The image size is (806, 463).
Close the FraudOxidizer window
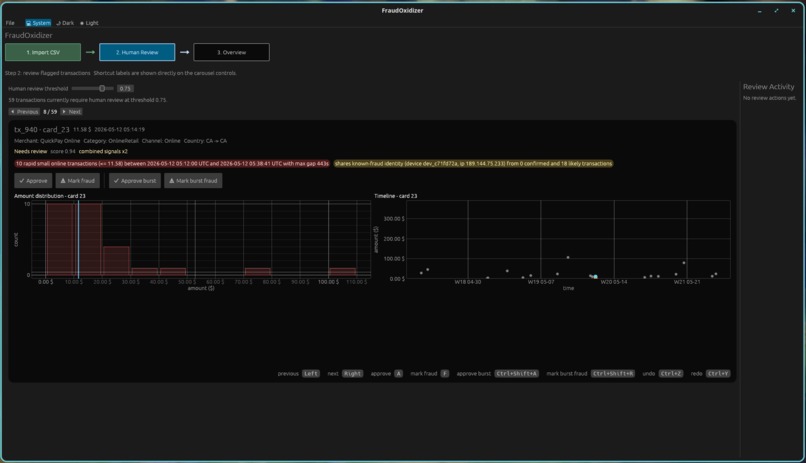coord(793,11)
